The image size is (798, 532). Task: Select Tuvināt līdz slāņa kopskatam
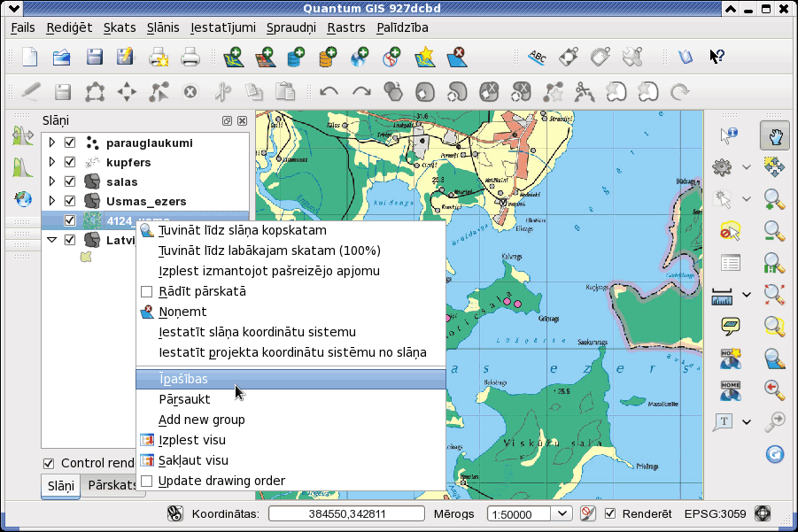pyautogui.click(x=291, y=230)
